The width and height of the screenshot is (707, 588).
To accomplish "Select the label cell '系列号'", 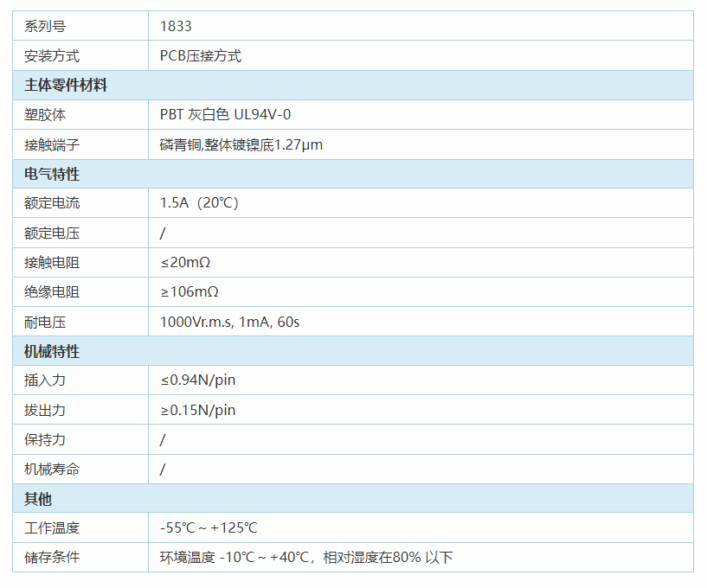I will point(80,26).
